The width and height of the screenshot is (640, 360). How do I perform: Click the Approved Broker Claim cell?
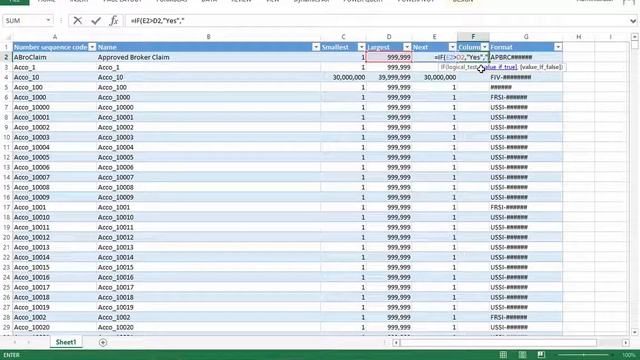(209, 57)
